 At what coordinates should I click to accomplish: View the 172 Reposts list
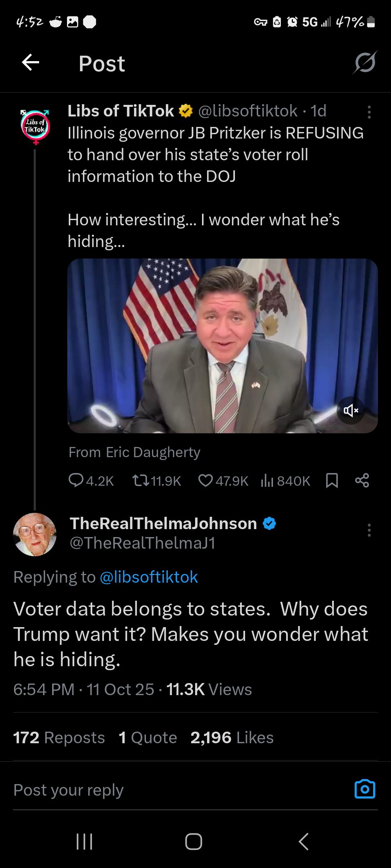point(59,737)
